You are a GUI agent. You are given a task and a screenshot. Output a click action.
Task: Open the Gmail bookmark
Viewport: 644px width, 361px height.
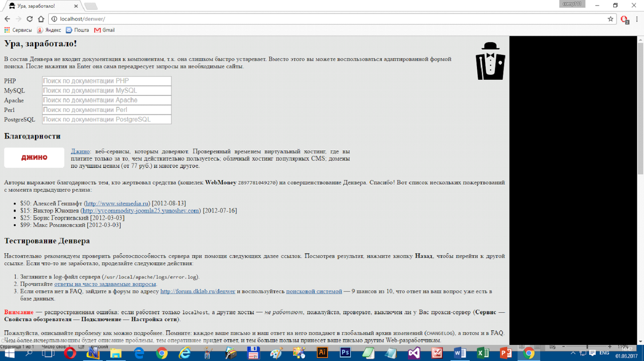pos(104,30)
